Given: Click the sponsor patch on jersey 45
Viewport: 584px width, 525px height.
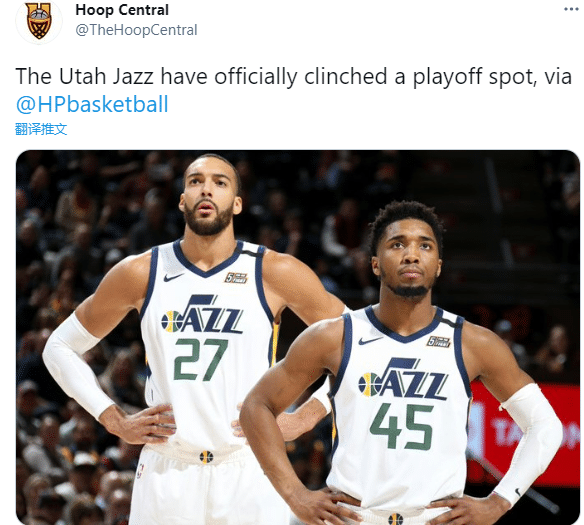Looking at the screenshot, I should click(438, 341).
